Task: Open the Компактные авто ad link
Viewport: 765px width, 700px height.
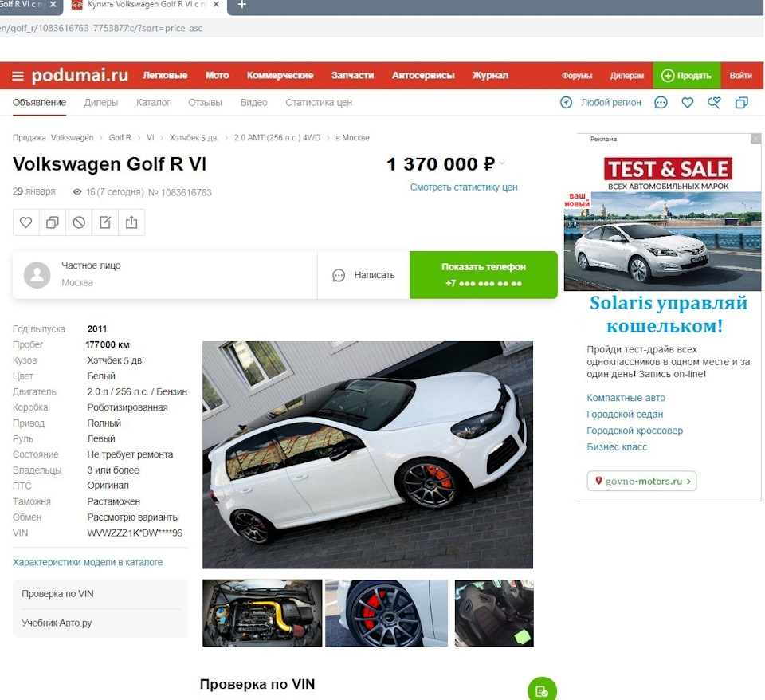Action: [626, 398]
